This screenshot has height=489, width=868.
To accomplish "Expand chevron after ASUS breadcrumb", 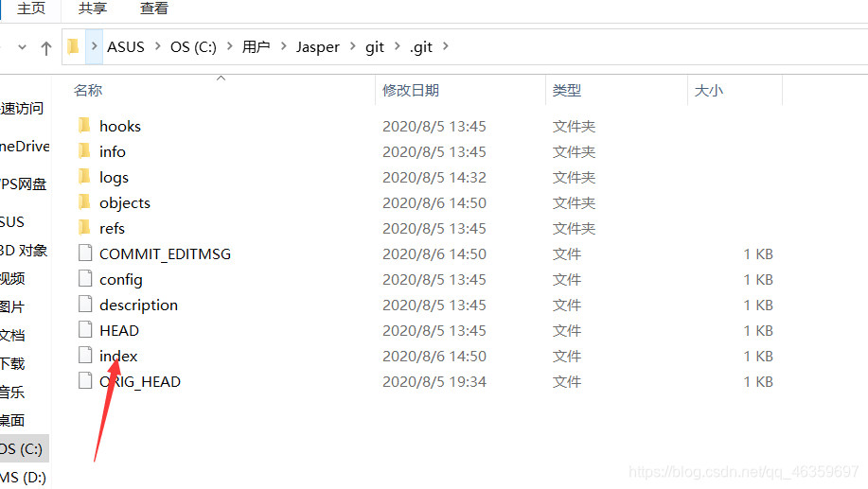I will [x=158, y=46].
